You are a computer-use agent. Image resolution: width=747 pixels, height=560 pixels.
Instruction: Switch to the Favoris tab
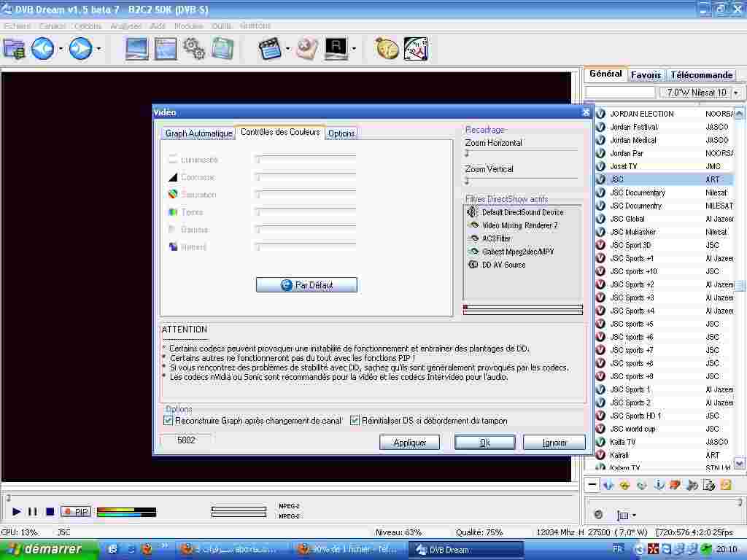click(646, 75)
